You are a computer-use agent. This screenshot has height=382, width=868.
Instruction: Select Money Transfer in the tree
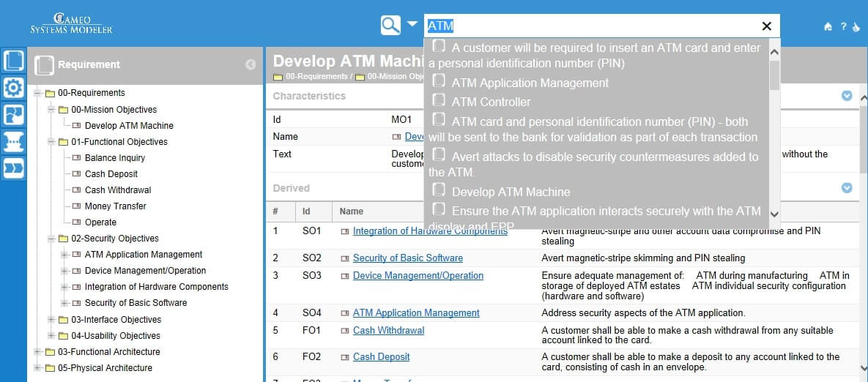(x=115, y=206)
